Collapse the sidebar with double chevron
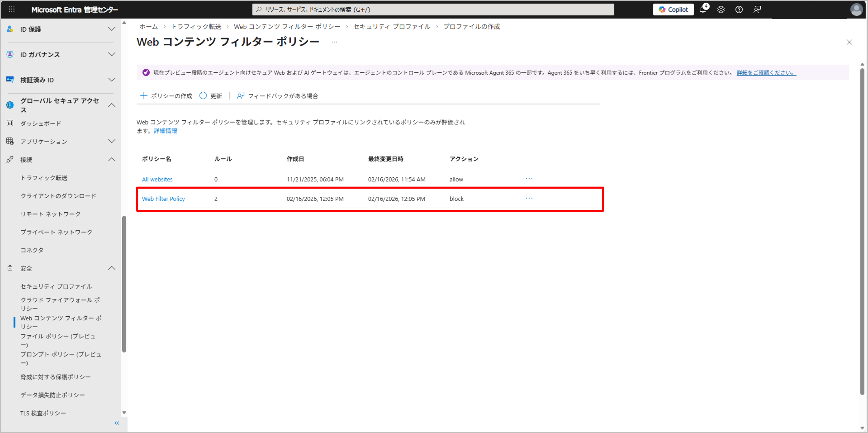The width and height of the screenshot is (868, 433). 117,423
